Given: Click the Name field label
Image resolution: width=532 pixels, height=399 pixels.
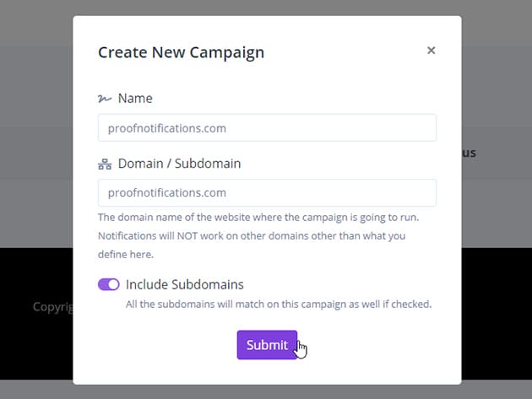Looking at the screenshot, I should coord(135,98).
